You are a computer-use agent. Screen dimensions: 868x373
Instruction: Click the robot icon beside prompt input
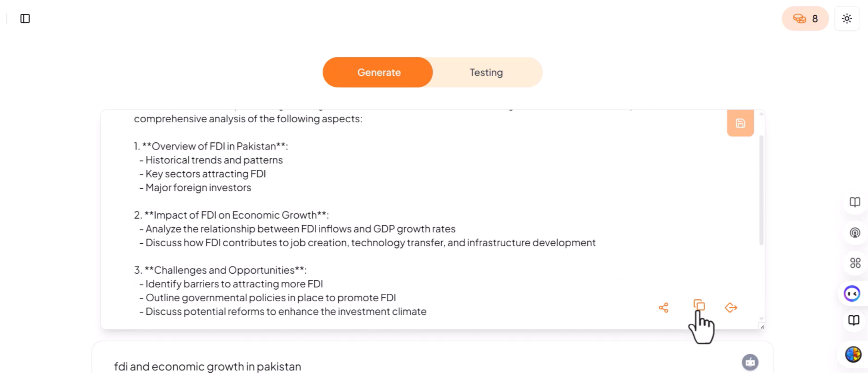750,362
